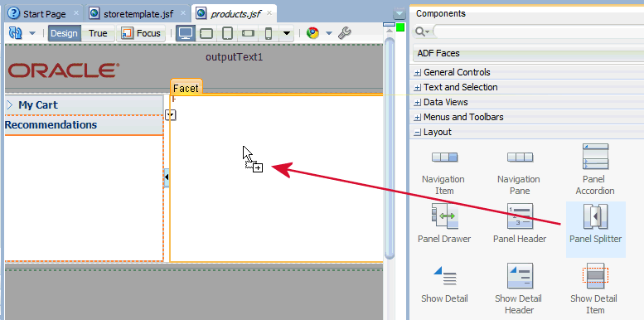Select the Show Detail Item component

click(595, 289)
